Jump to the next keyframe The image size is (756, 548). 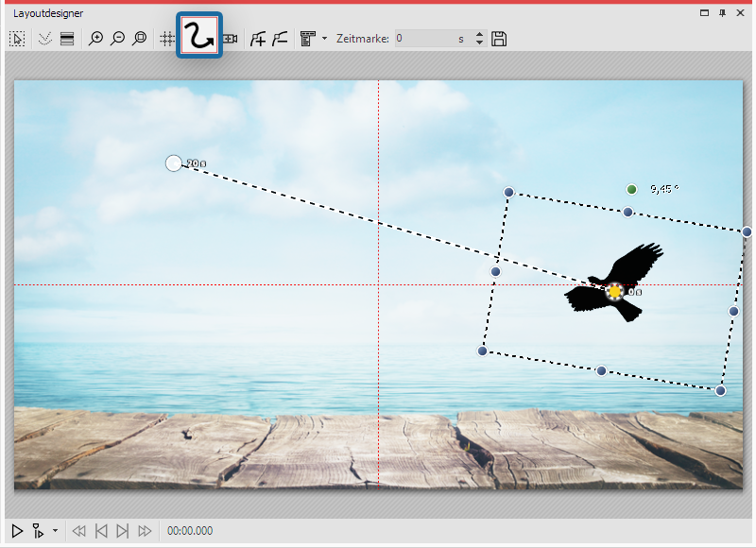pos(123,531)
